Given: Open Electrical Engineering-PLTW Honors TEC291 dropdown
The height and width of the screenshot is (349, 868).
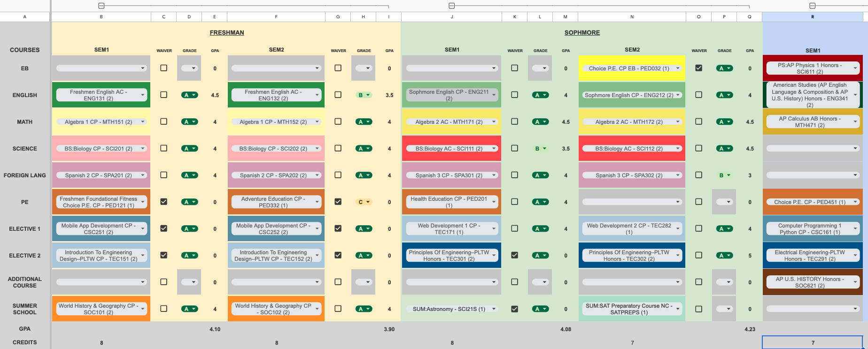Looking at the screenshot, I should pos(813,256).
